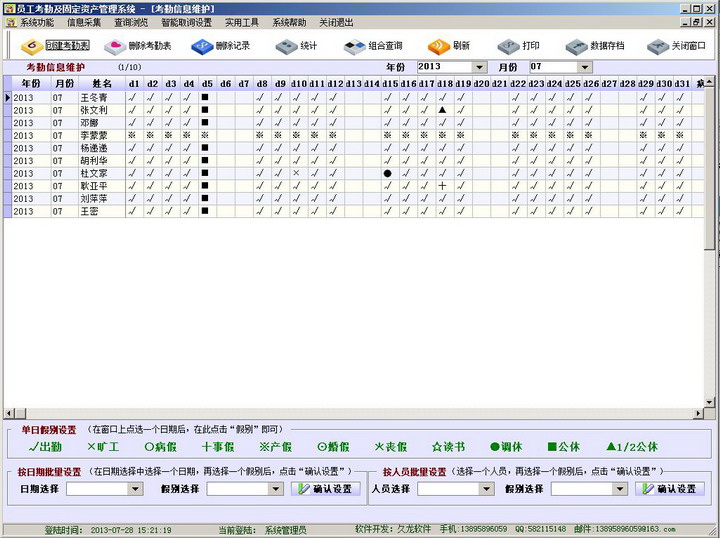Screen dimensions: 720x538
Task: Click the ※ mark in 李蒙蒙's d1 cell
Action: point(132,135)
